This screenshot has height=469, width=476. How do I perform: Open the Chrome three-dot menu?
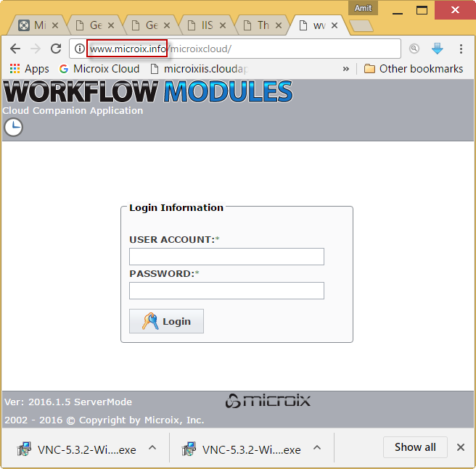click(461, 49)
